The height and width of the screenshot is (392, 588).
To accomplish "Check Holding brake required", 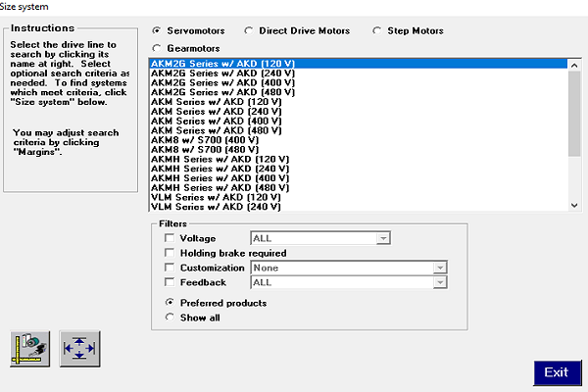I will pos(170,253).
